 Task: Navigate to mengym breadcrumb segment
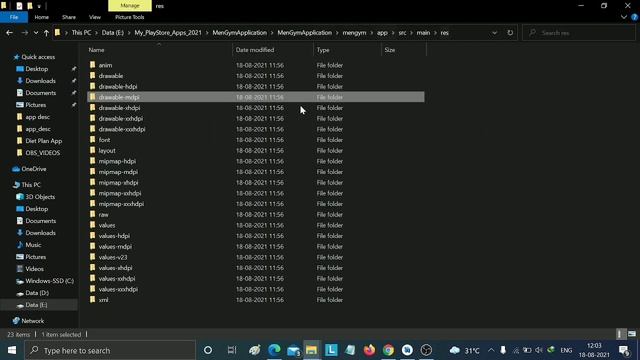click(x=354, y=33)
